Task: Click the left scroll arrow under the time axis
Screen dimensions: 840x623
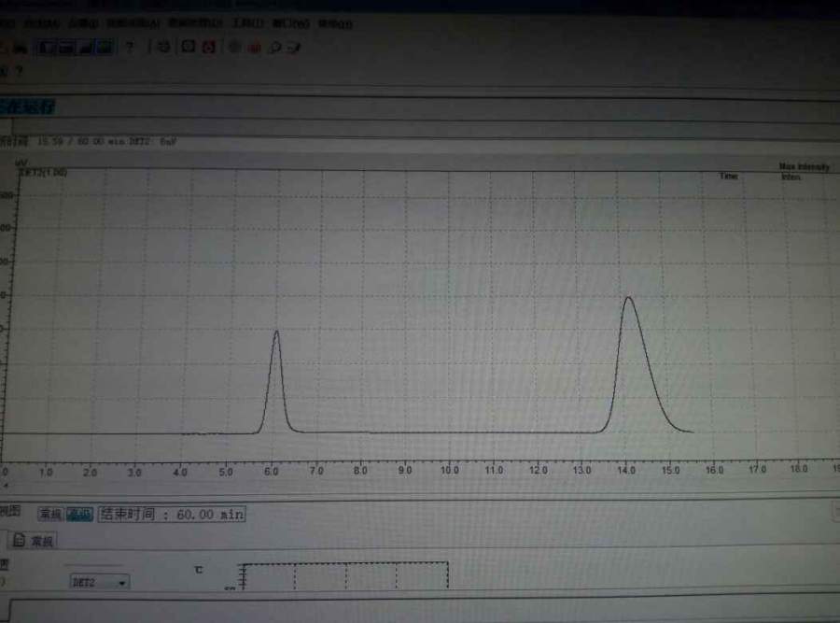Action: point(5,485)
